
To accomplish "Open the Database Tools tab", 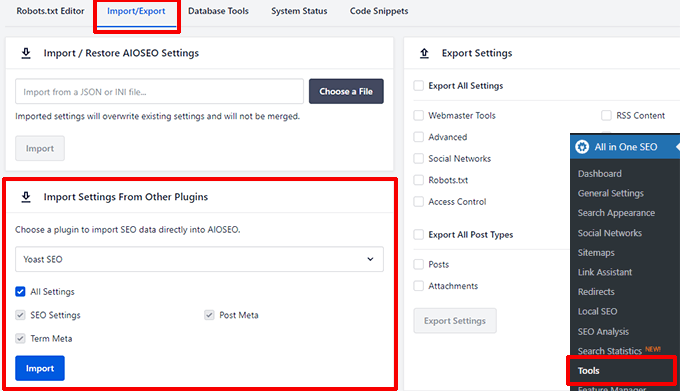I will coord(218,11).
